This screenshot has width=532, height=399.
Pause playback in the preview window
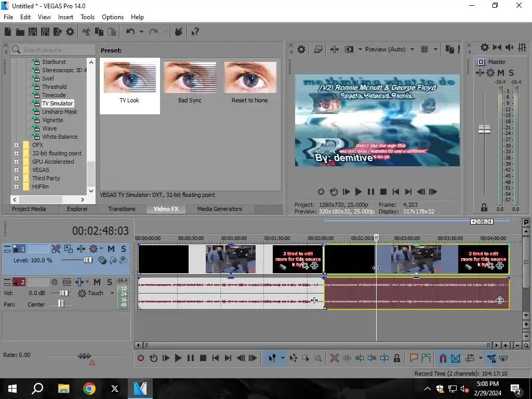(x=371, y=192)
